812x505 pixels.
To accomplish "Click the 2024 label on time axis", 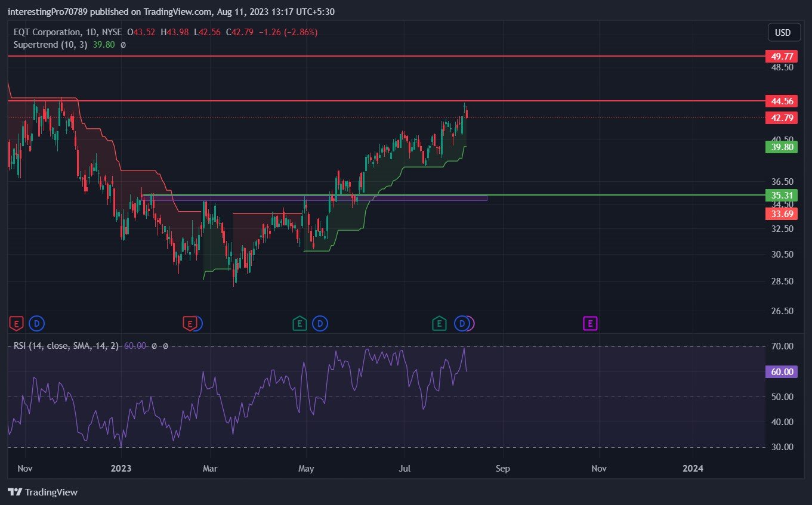I will coord(693,469).
